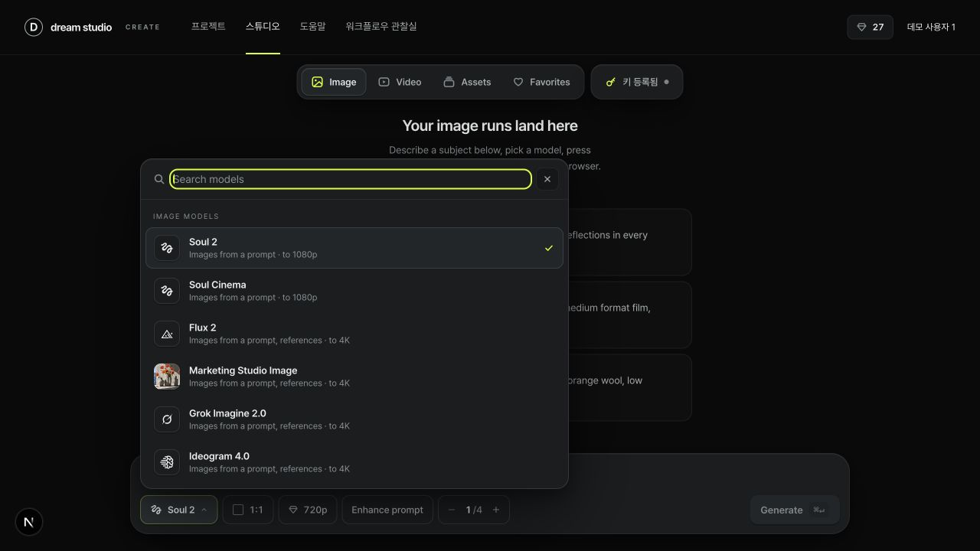Increase image count with the plus stepper
Image resolution: width=980 pixels, height=551 pixels.
click(496, 510)
